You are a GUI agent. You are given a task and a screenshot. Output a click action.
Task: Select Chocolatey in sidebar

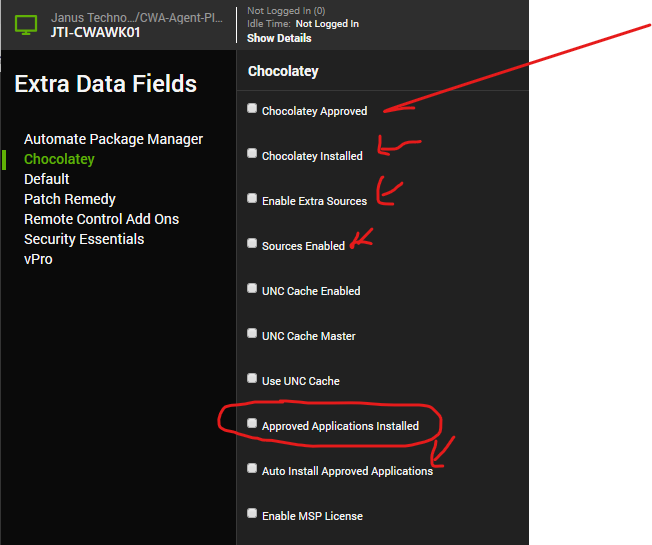pyautogui.click(x=59, y=159)
